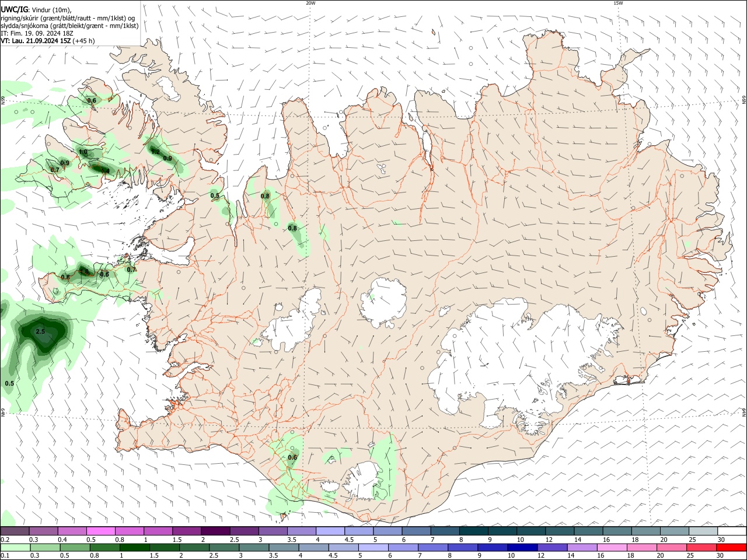Select lower legend navy swatch between 10 and 12
Image resolution: width=747 pixels, height=560 pixels.
(x=522, y=547)
